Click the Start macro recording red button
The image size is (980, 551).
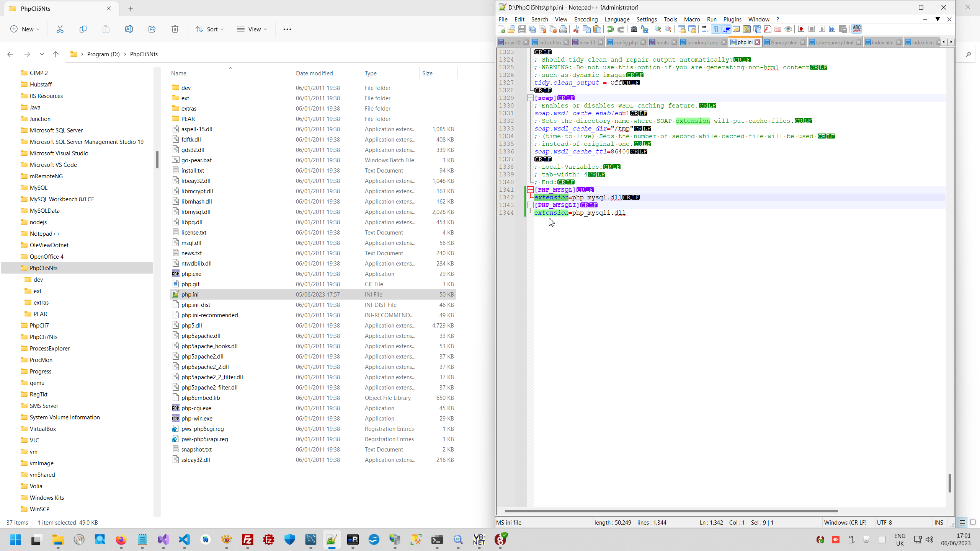coord(801,29)
